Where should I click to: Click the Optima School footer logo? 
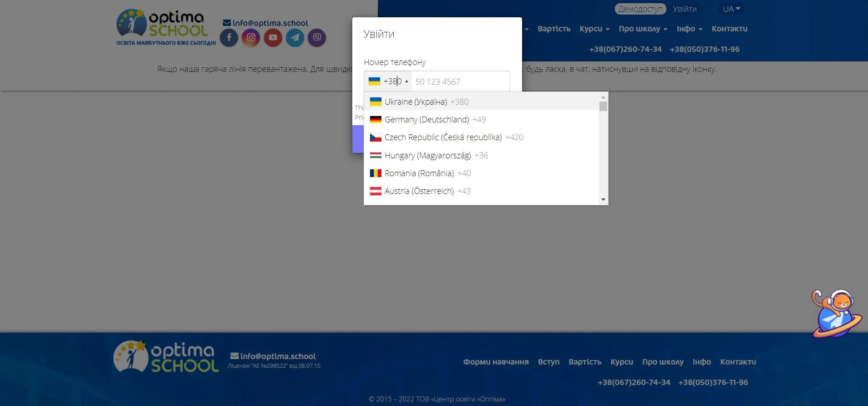[x=166, y=357]
